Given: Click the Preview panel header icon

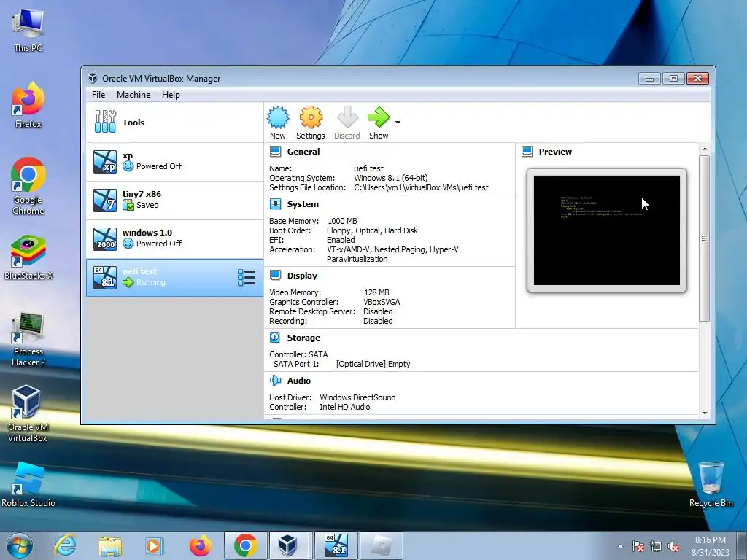Looking at the screenshot, I should click(x=527, y=152).
